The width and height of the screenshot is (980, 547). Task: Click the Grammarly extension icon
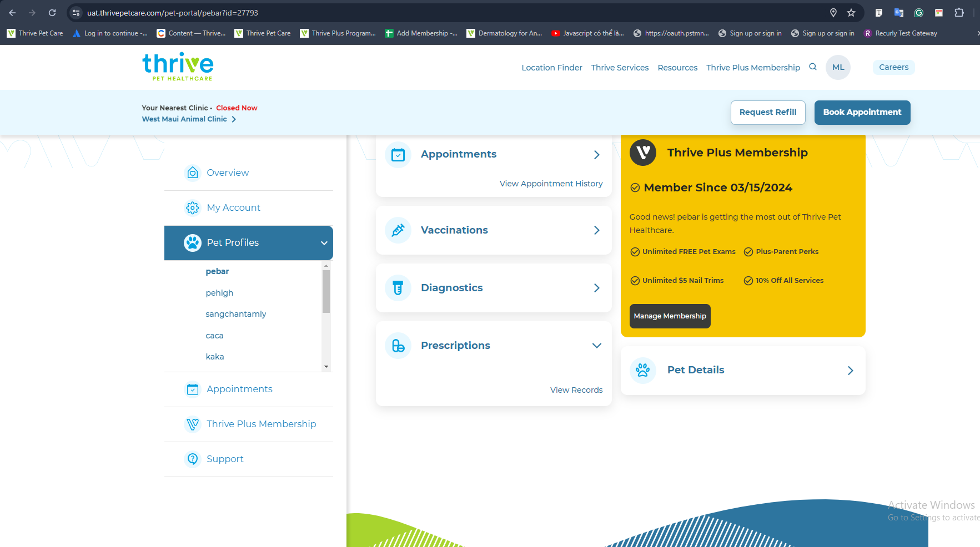click(x=919, y=13)
